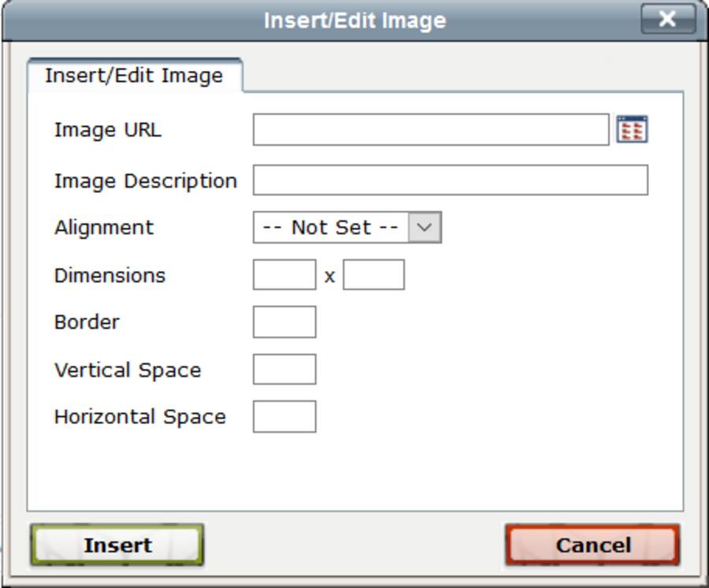
Task: Click the red Cancel button
Action: (x=592, y=545)
